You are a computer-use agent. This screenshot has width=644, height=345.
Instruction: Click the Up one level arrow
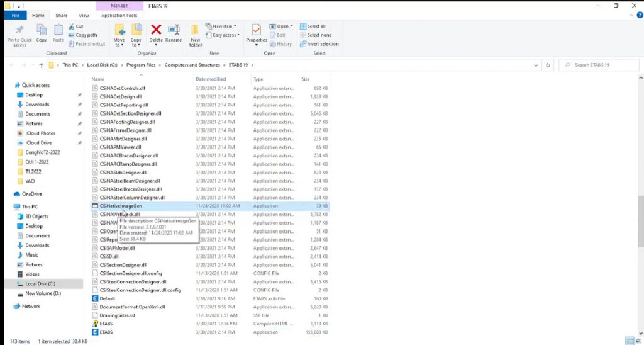[x=42, y=65]
